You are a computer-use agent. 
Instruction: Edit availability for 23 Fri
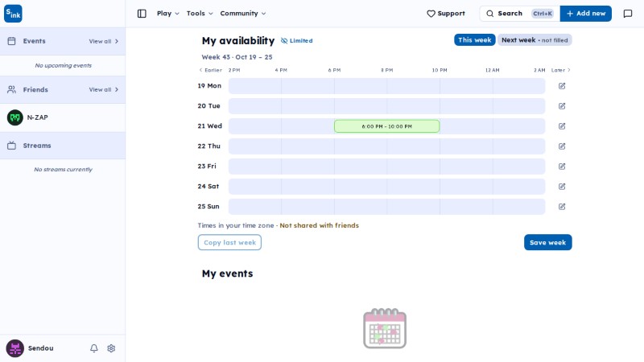click(562, 167)
